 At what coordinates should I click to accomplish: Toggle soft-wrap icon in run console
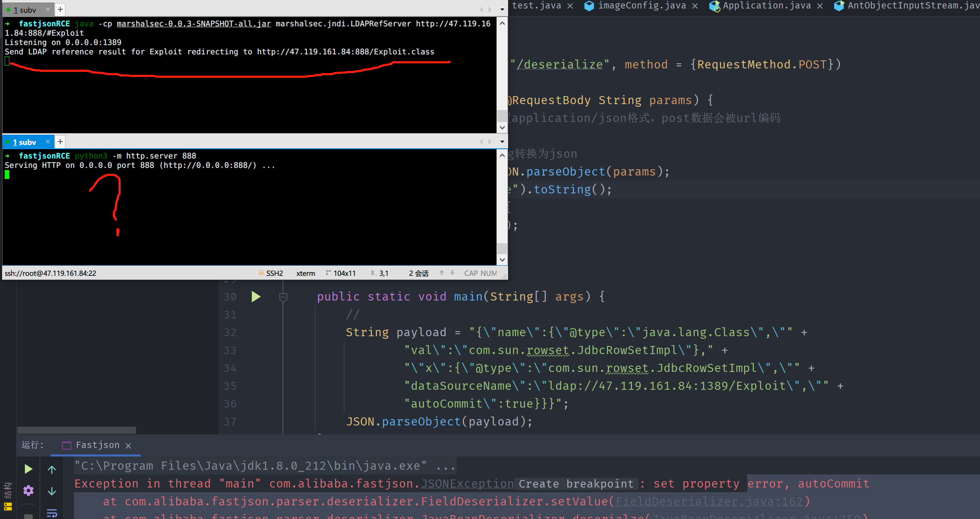coord(52,513)
